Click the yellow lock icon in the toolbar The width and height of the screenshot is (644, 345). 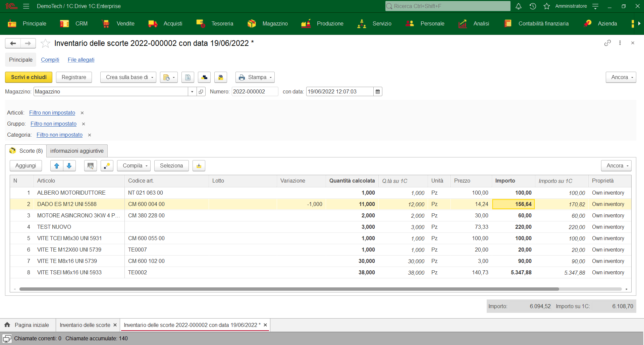(x=221, y=77)
